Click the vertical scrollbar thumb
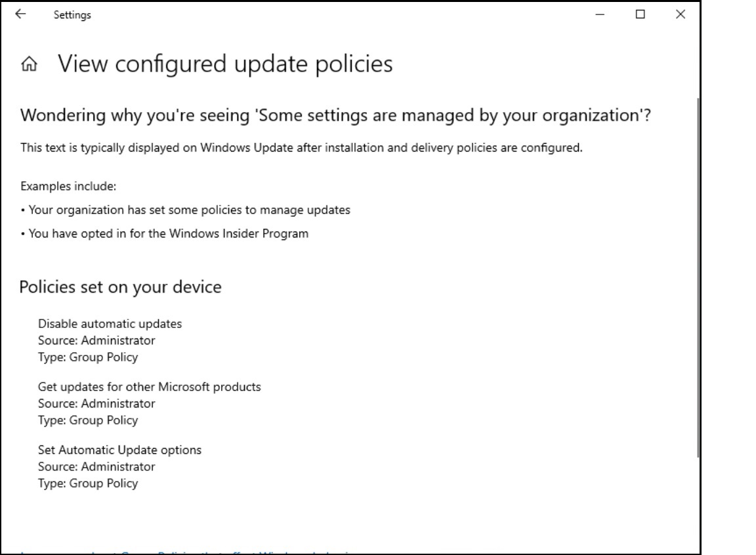The height and width of the screenshot is (555, 756). [x=698, y=276]
